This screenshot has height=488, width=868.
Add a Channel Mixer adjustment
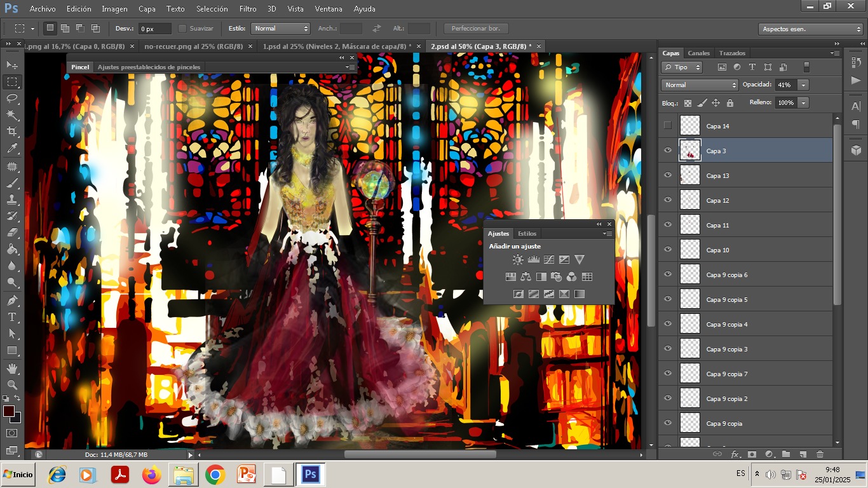coord(571,276)
